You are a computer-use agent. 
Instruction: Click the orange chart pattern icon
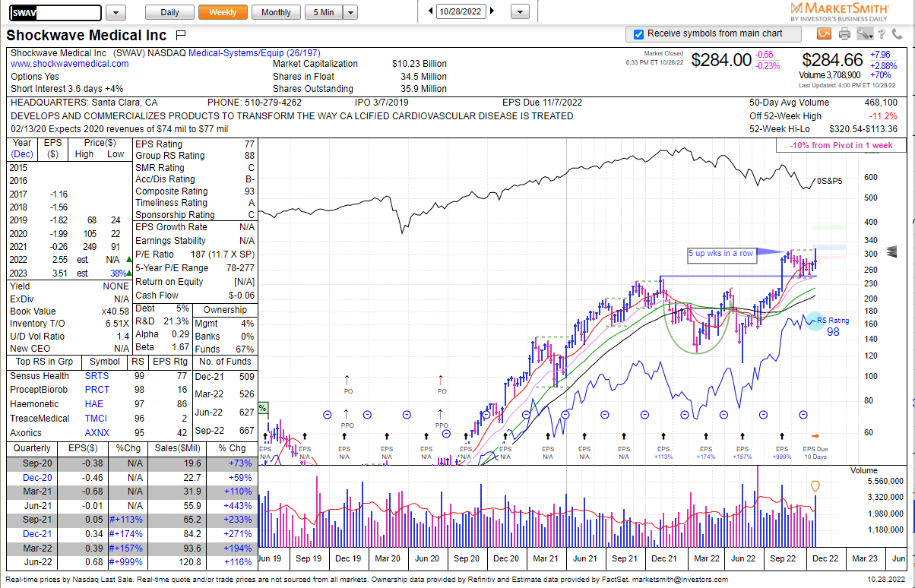coord(824,33)
